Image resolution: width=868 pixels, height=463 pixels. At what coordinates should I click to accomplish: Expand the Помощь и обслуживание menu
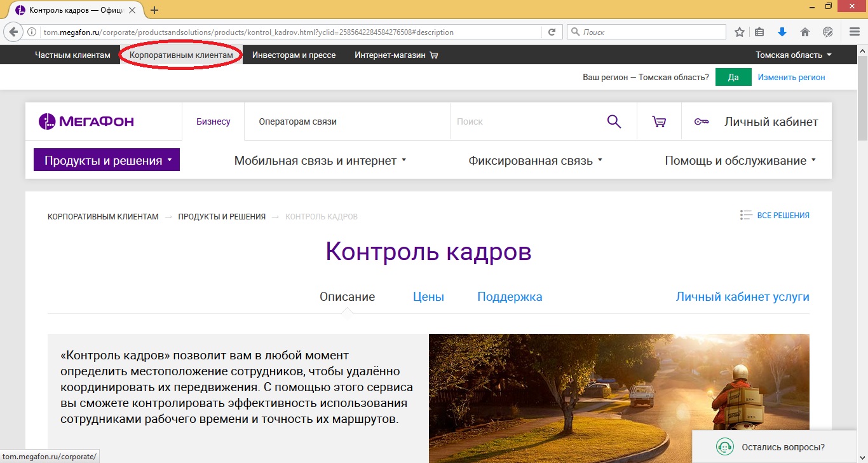point(740,160)
